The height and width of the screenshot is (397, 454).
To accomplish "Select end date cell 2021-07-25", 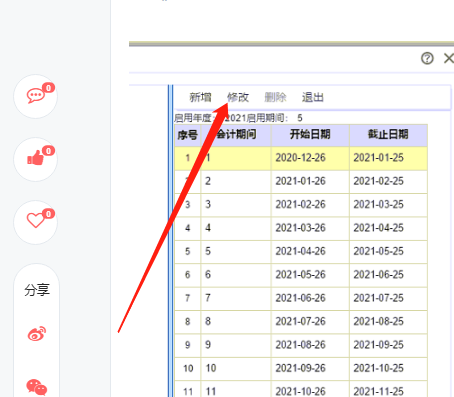I will coord(388,298).
